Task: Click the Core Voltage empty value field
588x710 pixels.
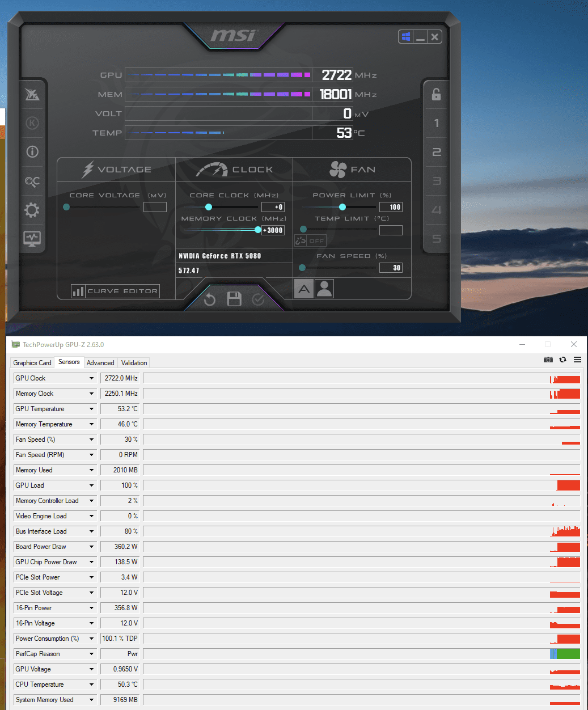Action: point(155,207)
